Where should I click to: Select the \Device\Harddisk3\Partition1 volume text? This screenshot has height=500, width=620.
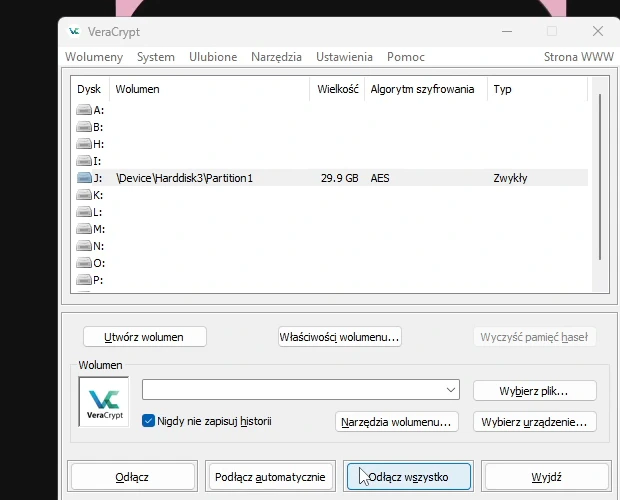(x=184, y=178)
